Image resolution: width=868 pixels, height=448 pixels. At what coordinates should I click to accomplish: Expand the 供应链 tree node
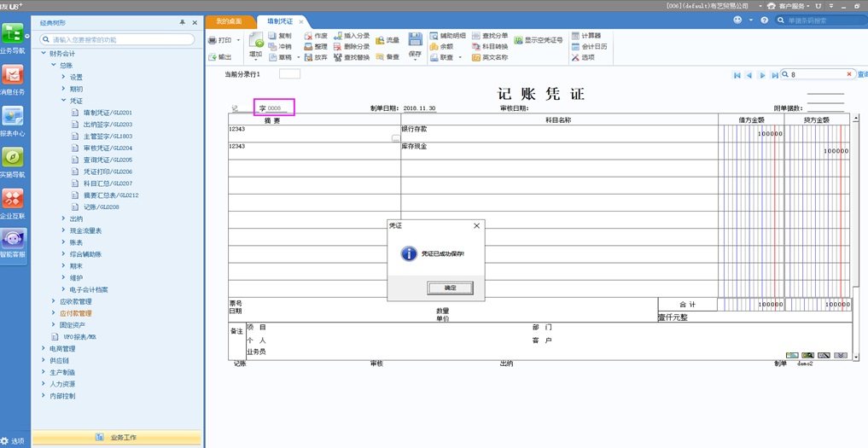pos(44,360)
